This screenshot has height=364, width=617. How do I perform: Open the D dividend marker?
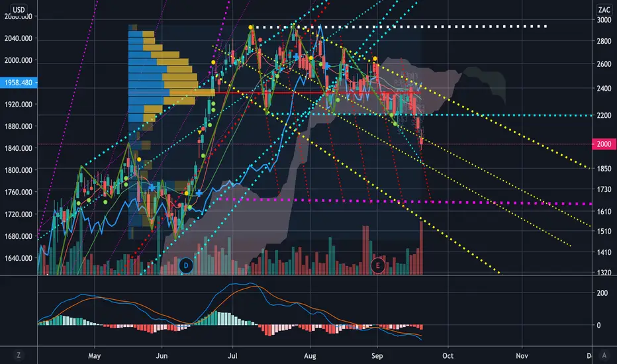click(186, 265)
